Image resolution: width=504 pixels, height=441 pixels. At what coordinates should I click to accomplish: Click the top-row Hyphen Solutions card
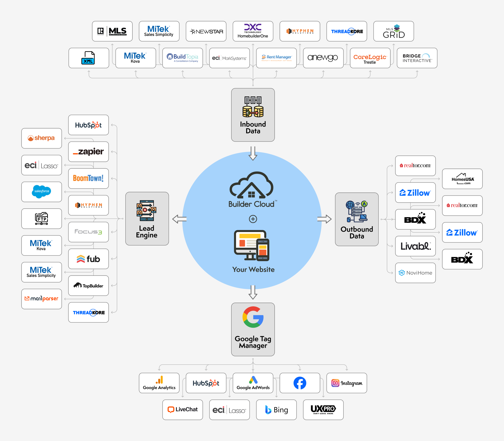[300, 31]
